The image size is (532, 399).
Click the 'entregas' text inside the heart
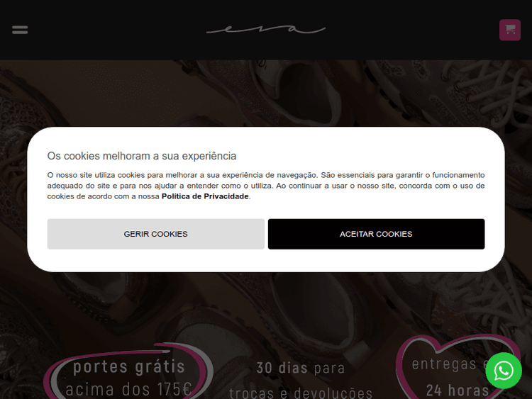point(444,364)
